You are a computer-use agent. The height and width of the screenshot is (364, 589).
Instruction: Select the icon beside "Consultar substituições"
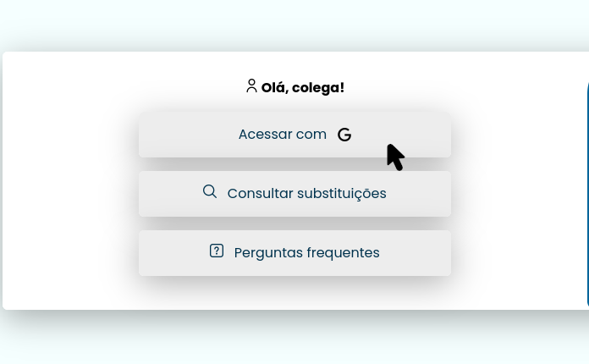210,192
